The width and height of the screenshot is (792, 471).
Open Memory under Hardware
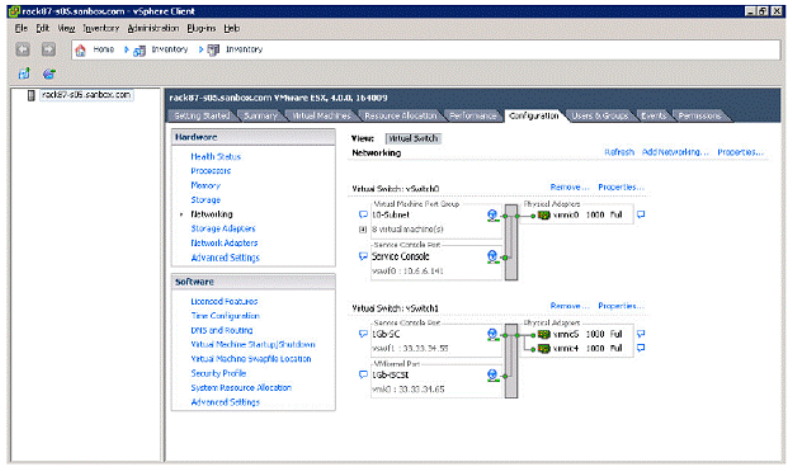[206, 185]
